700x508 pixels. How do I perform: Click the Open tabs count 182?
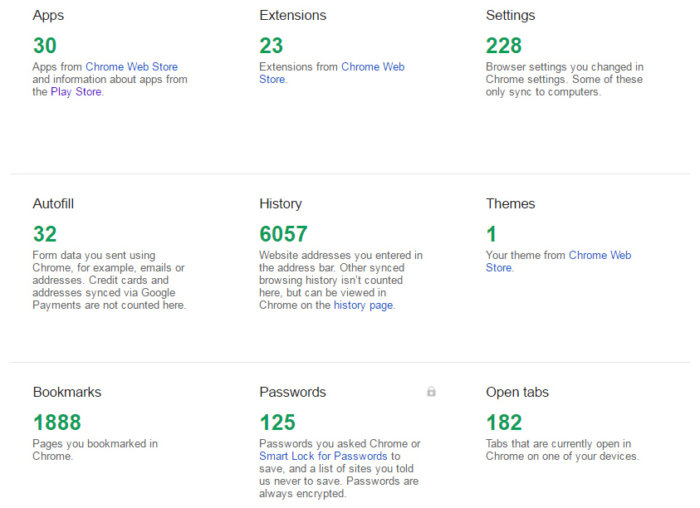(504, 422)
